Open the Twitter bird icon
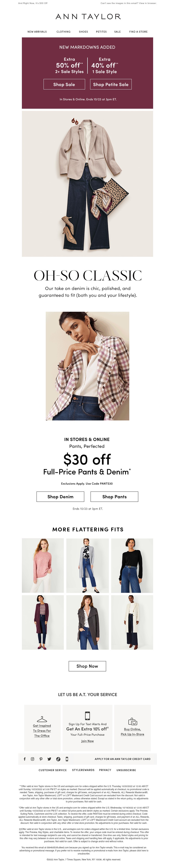 pyautogui.click(x=49, y=759)
